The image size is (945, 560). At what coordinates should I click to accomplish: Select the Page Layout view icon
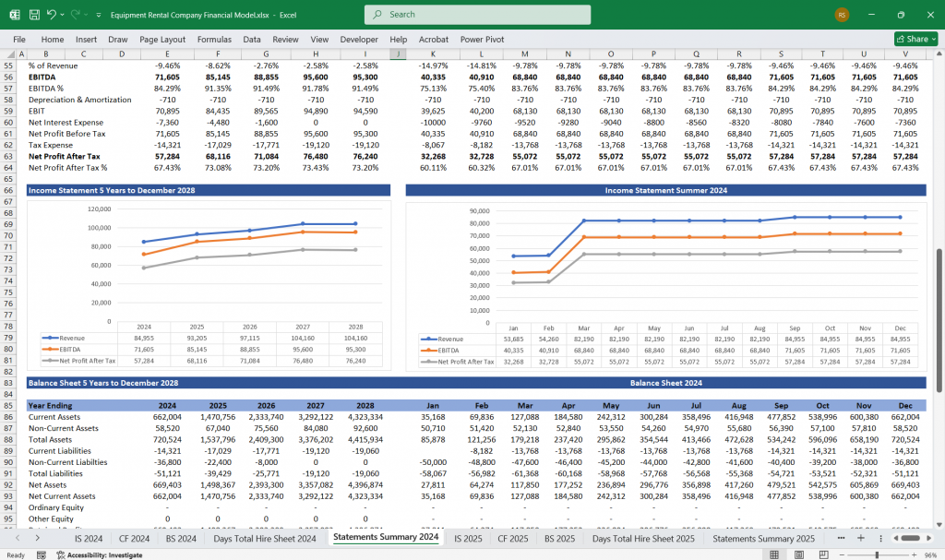798,554
